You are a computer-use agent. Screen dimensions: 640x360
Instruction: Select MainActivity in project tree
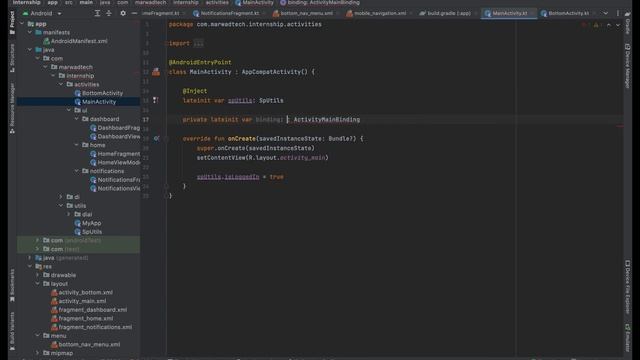coord(95,102)
